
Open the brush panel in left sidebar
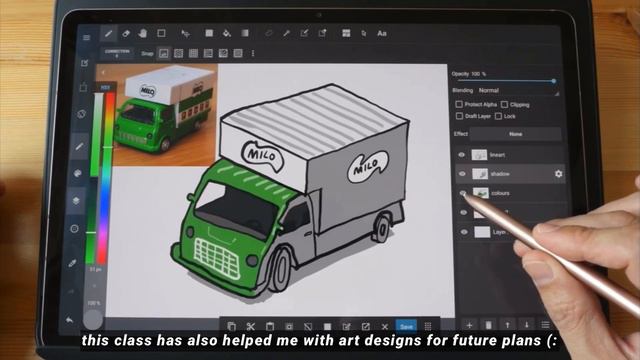79,146
